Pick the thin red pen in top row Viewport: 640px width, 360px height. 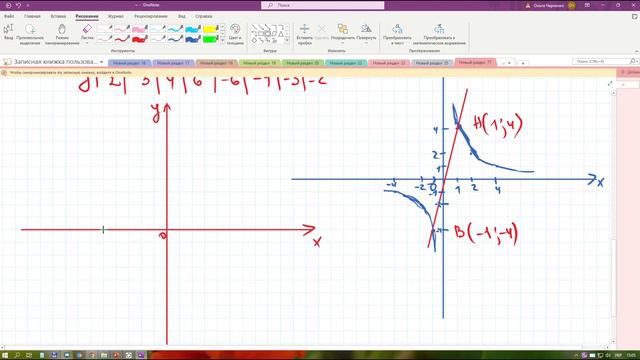(x=122, y=29)
